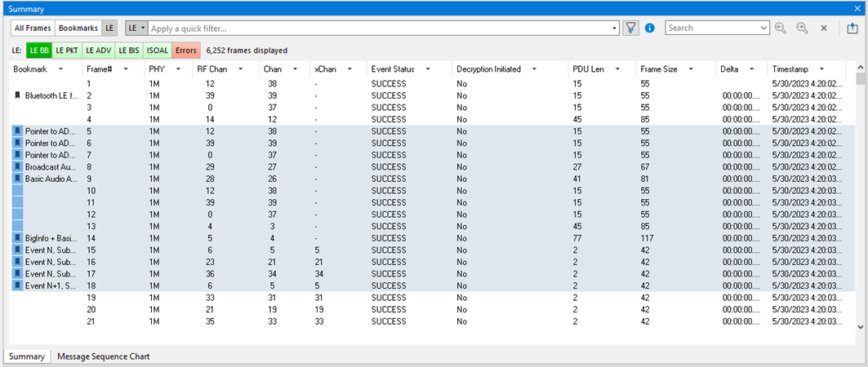
Task: Open the Event Status column dropdown arrow
Action: click(x=427, y=69)
